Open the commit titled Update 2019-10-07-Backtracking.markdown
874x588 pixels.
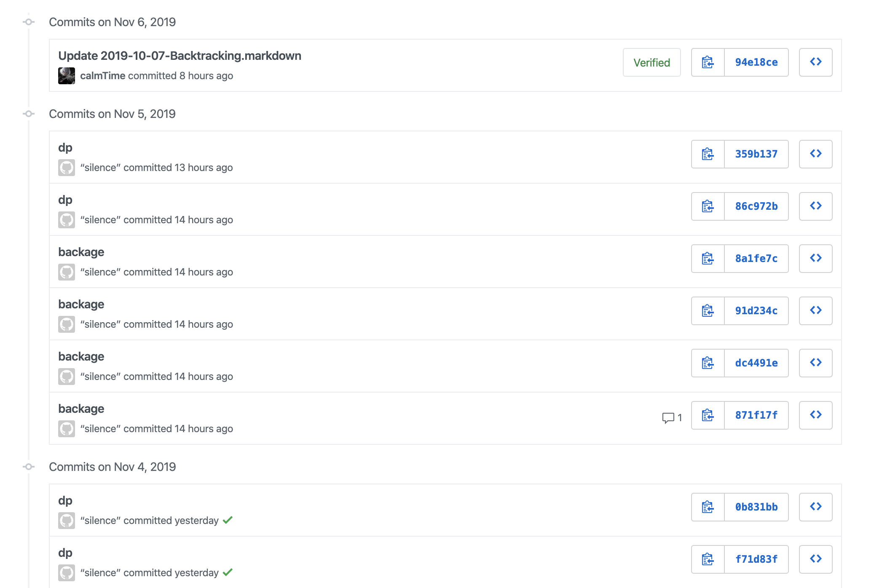(180, 56)
